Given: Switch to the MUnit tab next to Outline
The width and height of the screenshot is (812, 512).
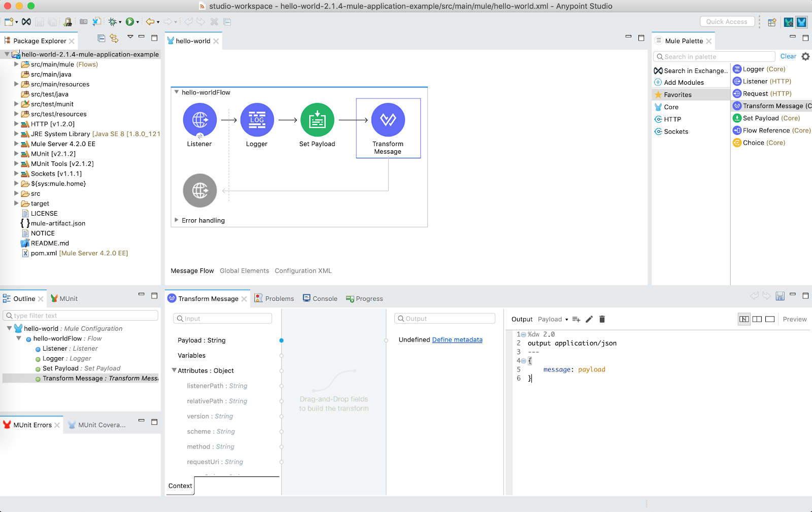Looking at the screenshot, I should [64, 299].
